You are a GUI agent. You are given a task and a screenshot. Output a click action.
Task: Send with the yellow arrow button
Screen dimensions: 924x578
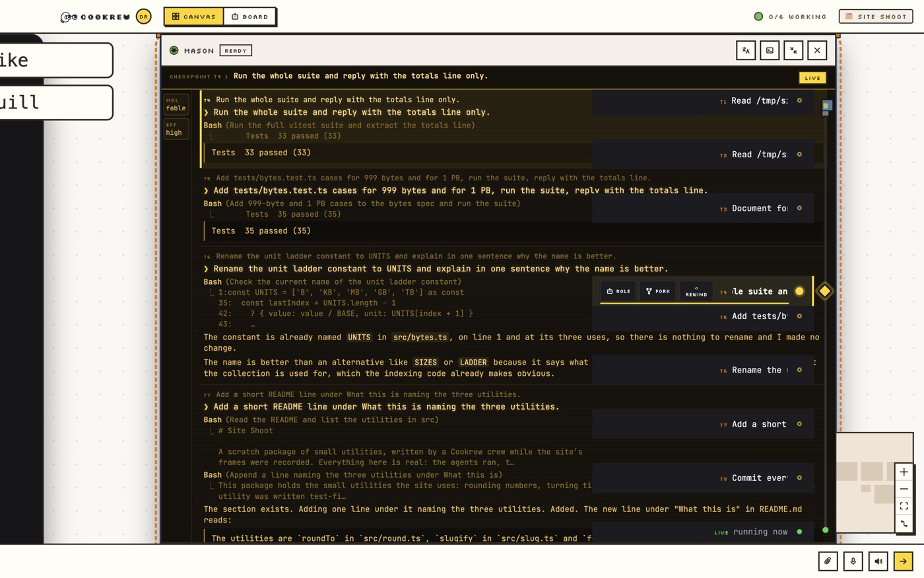(x=903, y=561)
